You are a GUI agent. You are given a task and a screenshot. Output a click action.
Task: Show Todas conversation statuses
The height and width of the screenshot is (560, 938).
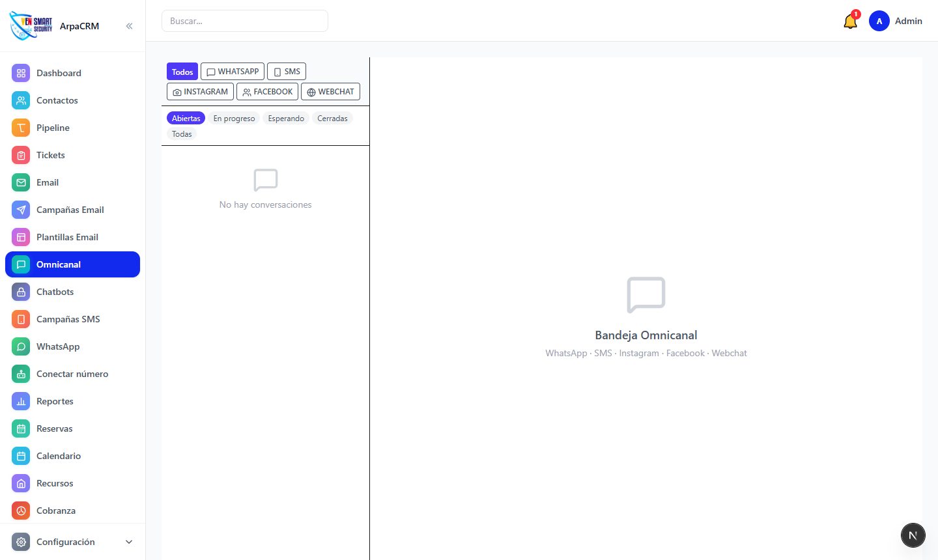coord(182,133)
